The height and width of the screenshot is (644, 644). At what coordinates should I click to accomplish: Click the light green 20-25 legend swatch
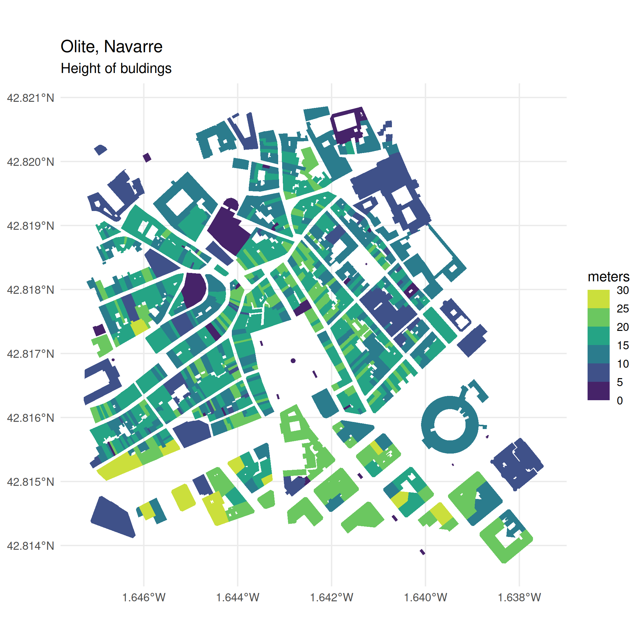tap(598, 317)
